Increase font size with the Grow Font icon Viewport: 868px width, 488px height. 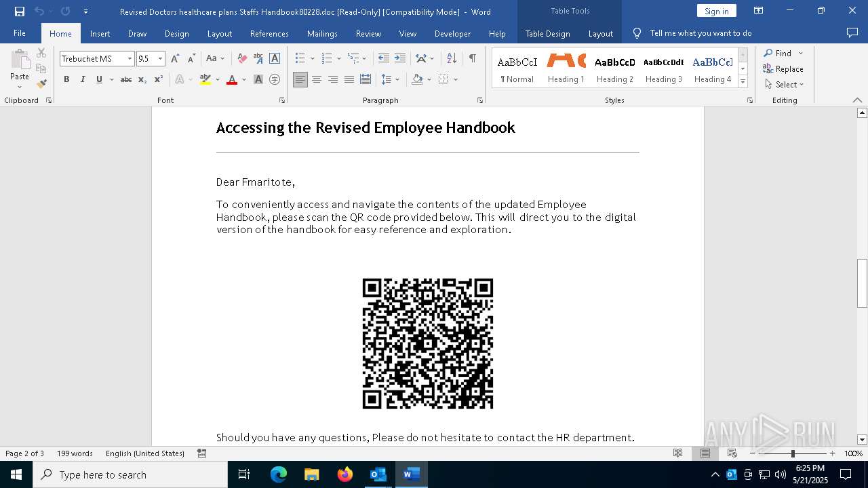pyautogui.click(x=175, y=59)
